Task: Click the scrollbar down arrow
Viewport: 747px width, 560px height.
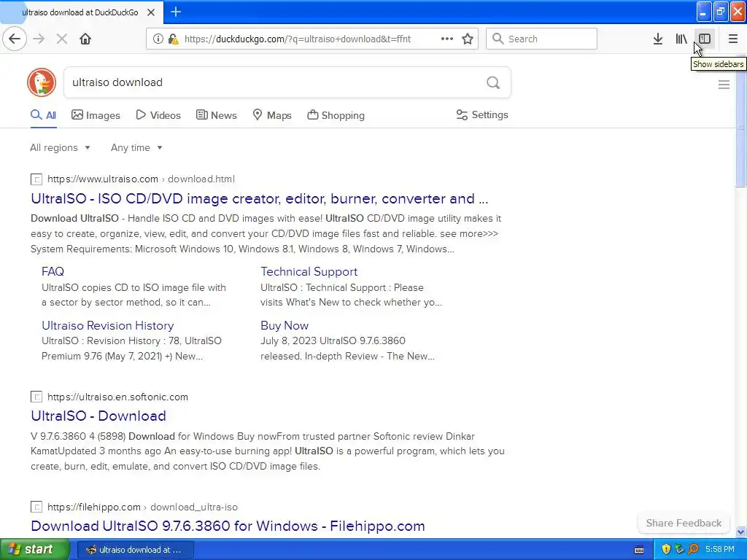Action: [x=740, y=532]
